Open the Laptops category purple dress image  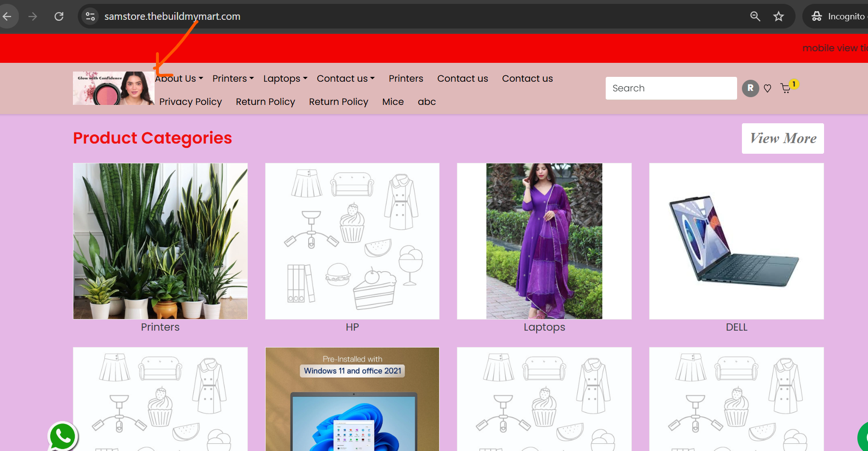tap(544, 241)
